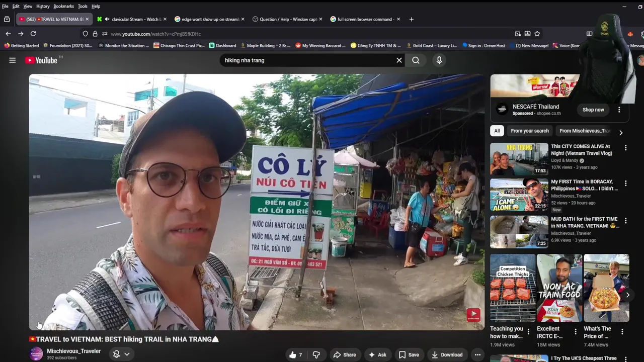This screenshot has height=362, width=644.
Task: Open the File menu
Action: 5,6
